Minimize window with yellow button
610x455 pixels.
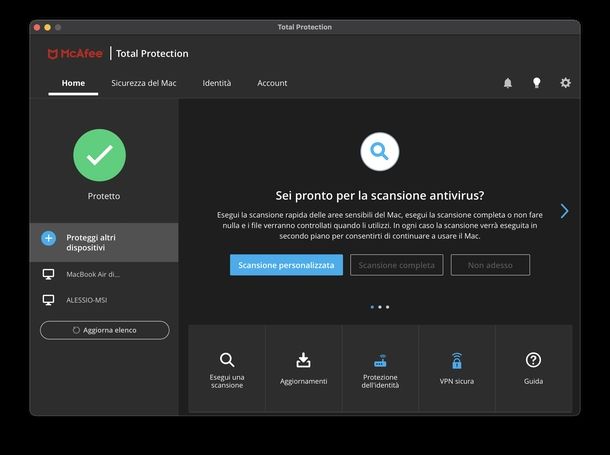[x=47, y=27]
